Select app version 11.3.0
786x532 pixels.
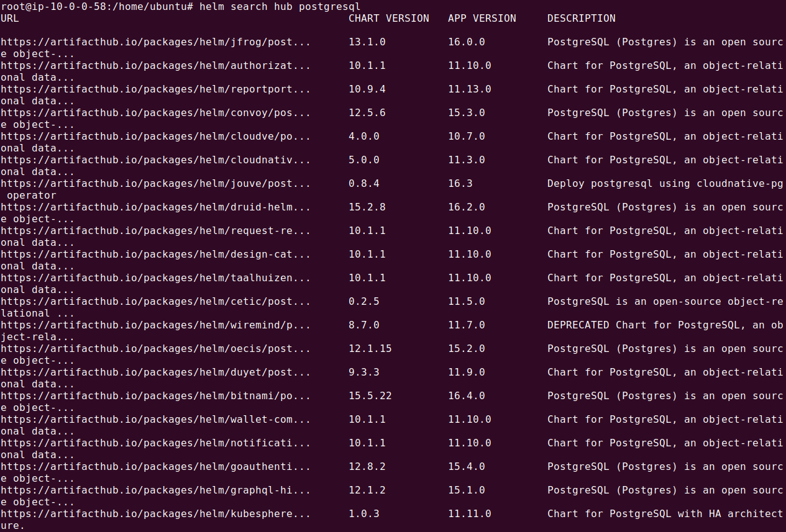(x=467, y=160)
